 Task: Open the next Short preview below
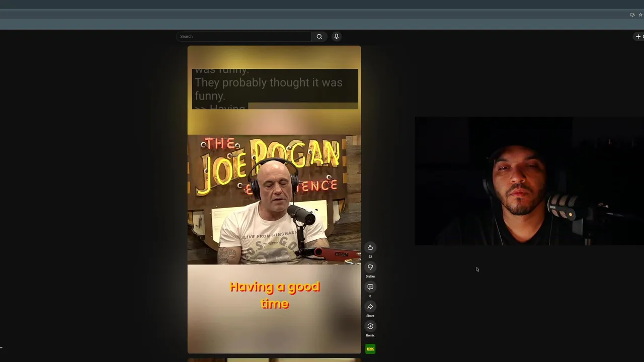click(274, 360)
